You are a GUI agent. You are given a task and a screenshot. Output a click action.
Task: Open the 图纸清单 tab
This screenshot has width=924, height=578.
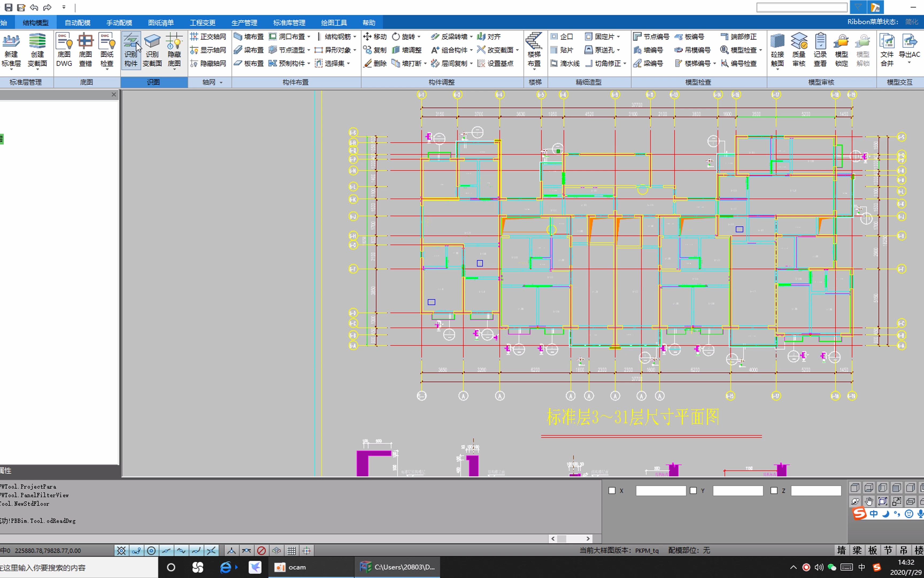[161, 22]
